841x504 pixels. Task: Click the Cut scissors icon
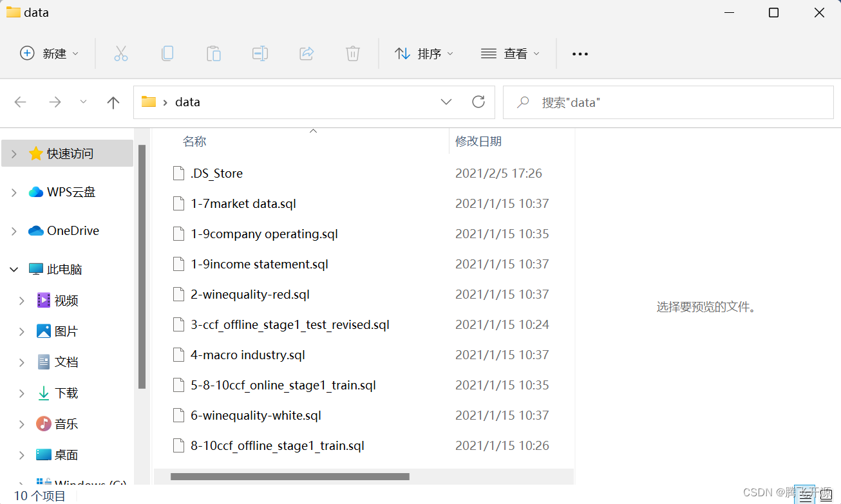pos(121,53)
